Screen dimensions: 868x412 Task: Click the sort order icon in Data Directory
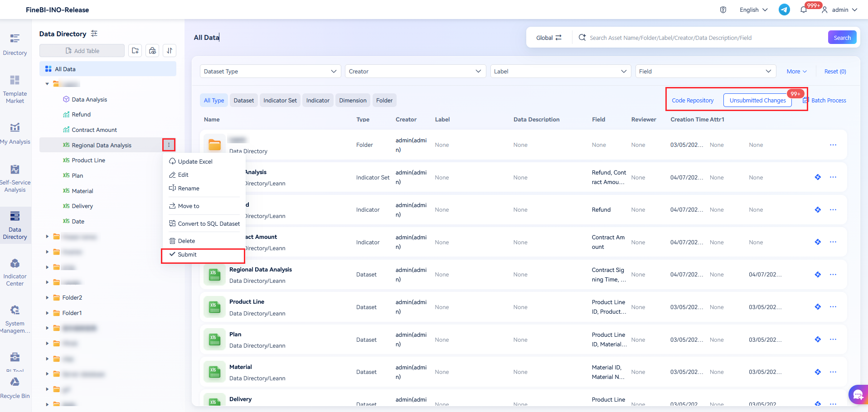pyautogui.click(x=170, y=51)
